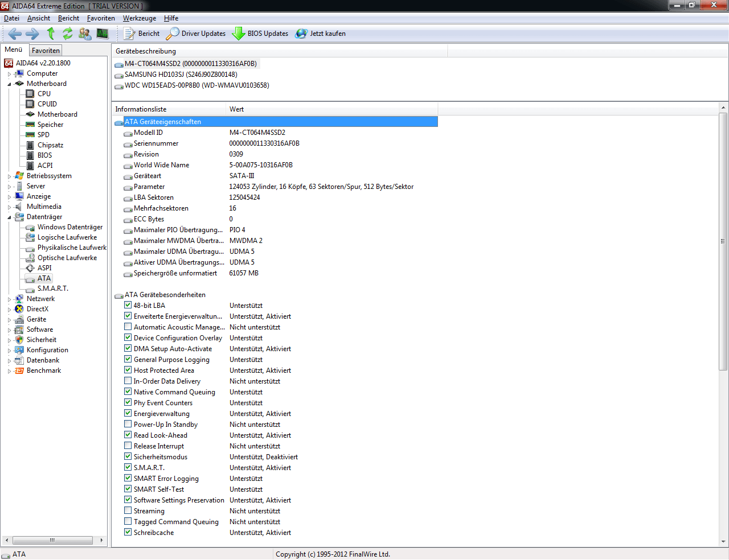Toggle Read Look-Ahead checkbox

click(x=128, y=435)
